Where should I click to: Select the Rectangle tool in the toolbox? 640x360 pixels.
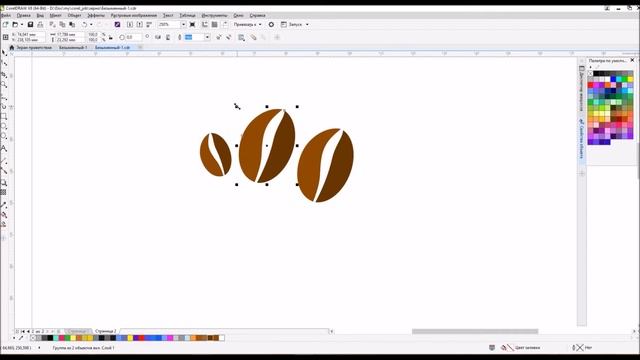(4, 117)
